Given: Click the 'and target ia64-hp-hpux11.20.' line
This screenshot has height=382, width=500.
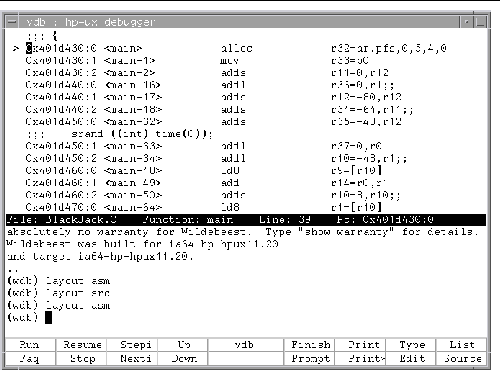Looking at the screenshot, I should pyautogui.click(x=100, y=256).
